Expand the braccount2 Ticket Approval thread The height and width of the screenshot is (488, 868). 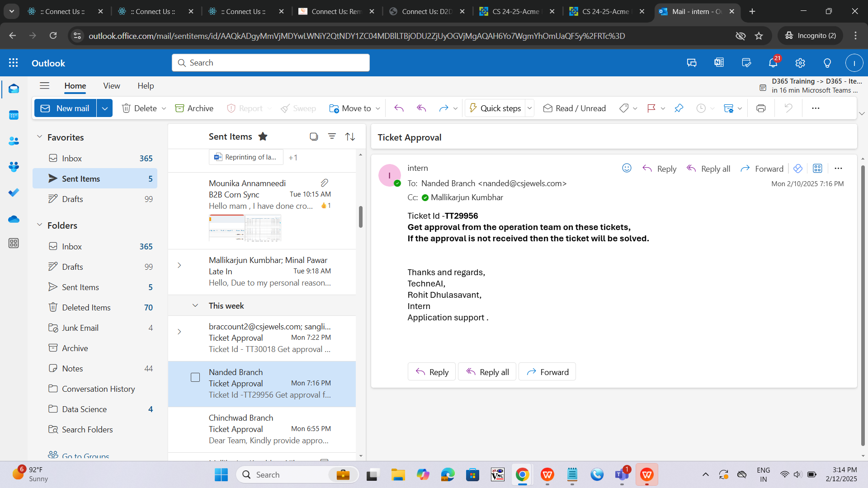click(179, 332)
